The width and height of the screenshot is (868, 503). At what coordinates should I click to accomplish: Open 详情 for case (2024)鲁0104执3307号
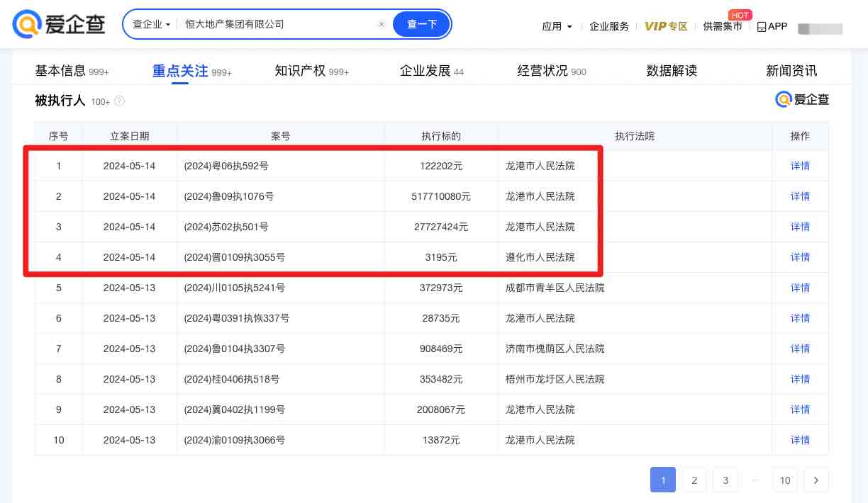pyautogui.click(x=800, y=349)
